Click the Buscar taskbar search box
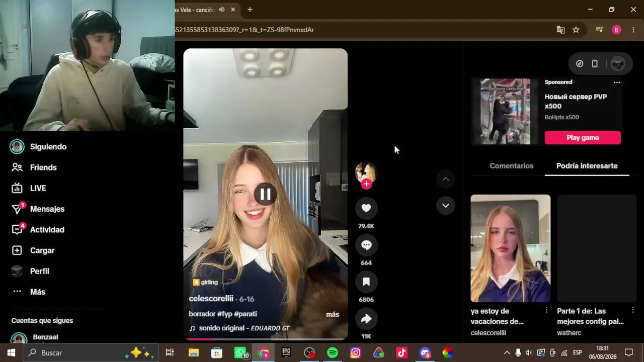 (90, 353)
